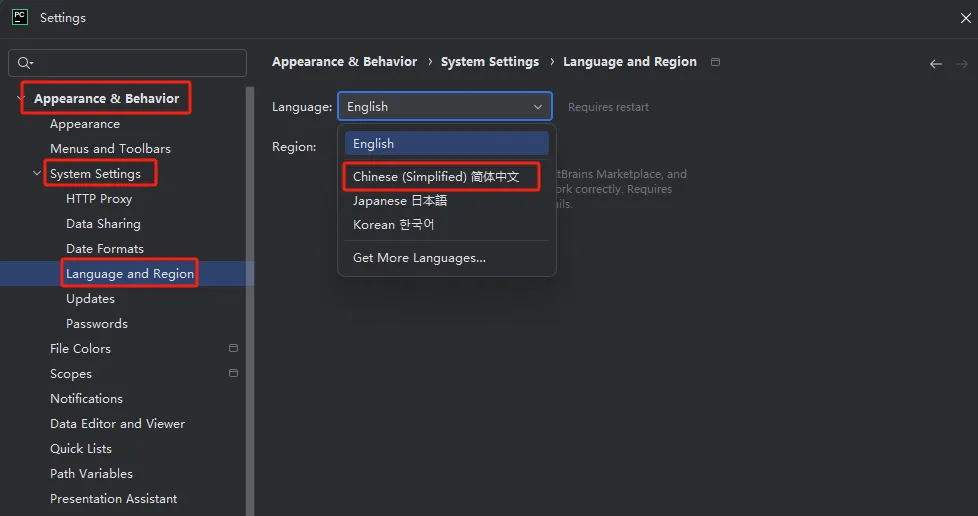Viewport: 978px width, 516px height.
Task: Open Appearance settings page
Action: pos(85,124)
